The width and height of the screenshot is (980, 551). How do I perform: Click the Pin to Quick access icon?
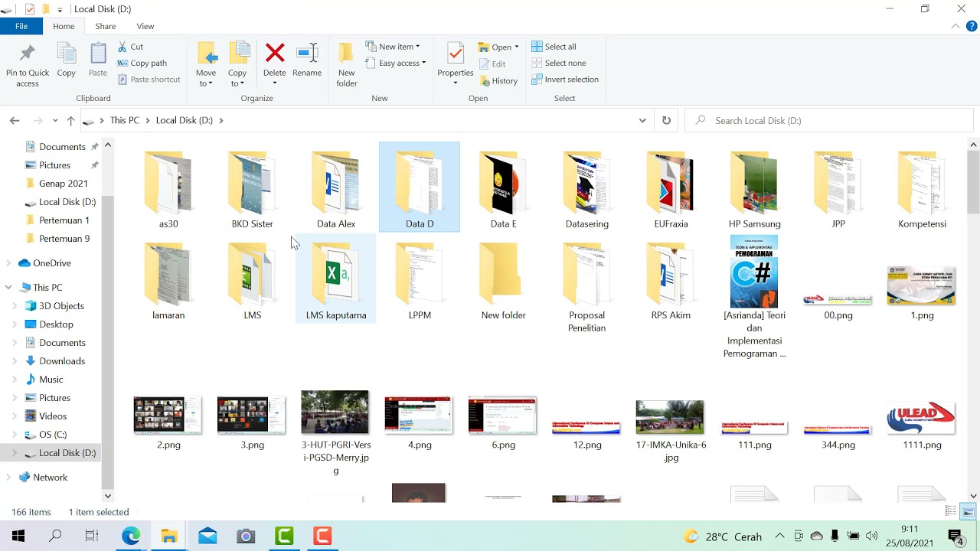coord(28,54)
